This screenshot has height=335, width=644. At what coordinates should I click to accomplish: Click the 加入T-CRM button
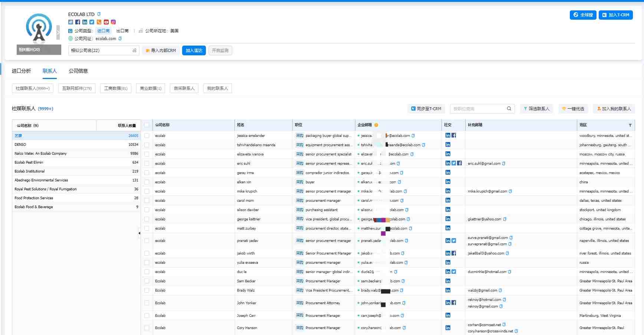(616, 15)
